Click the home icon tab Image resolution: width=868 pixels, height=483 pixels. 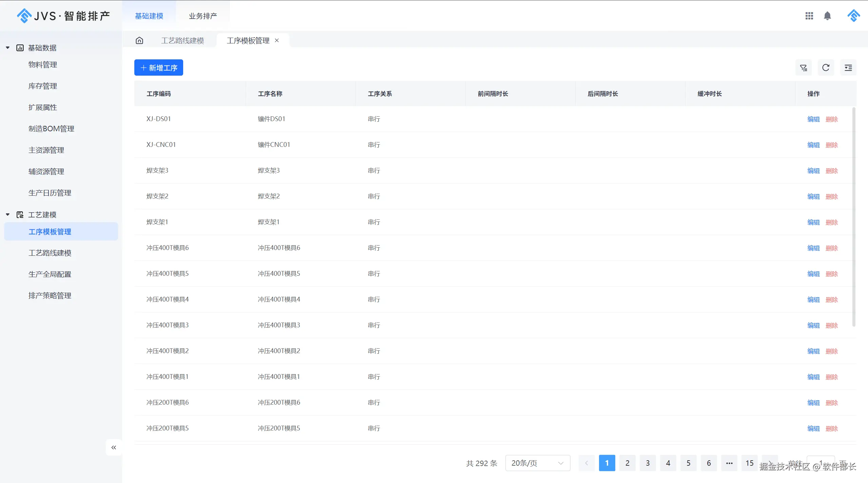[139, 41]
